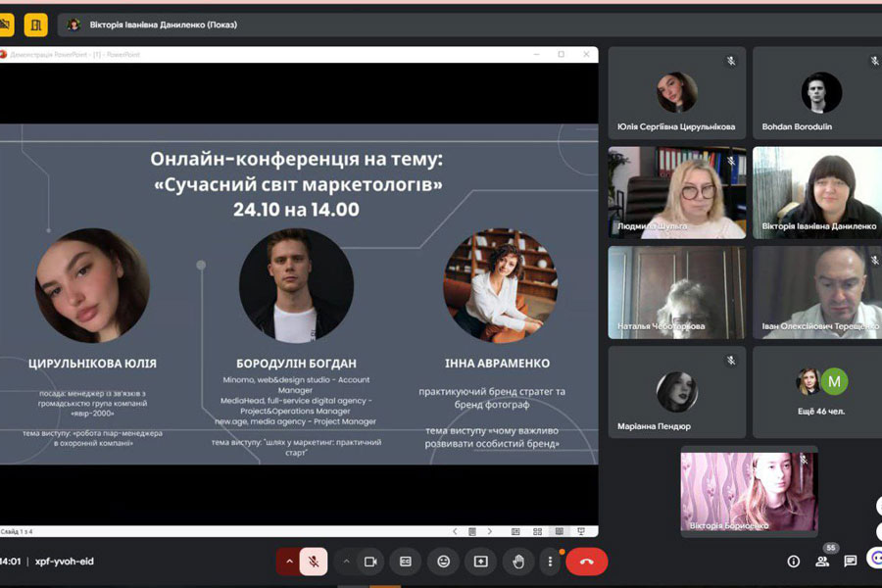Select Bohdan Borodulin participant tile
Image resolution: width=882 pixels, height=588 pixels.
pyautogui.click(x=817, y=93)
